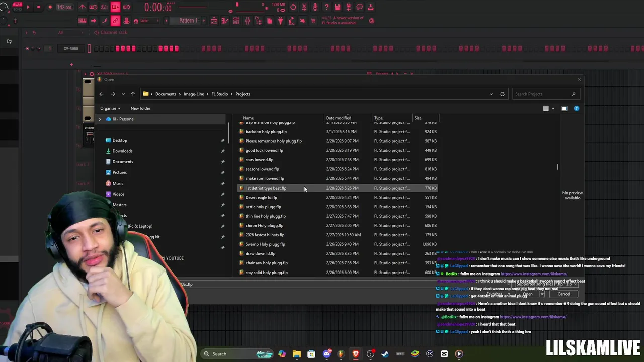The image size is (644, 362).
Task: Open the view options dropdown arrow
Action: [x=553, y=108]
